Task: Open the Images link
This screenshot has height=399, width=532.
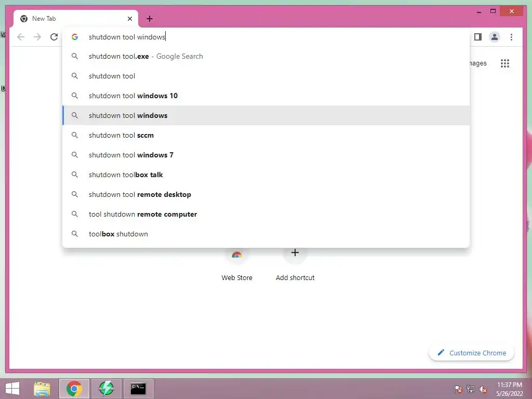Action: pos(478,63)
